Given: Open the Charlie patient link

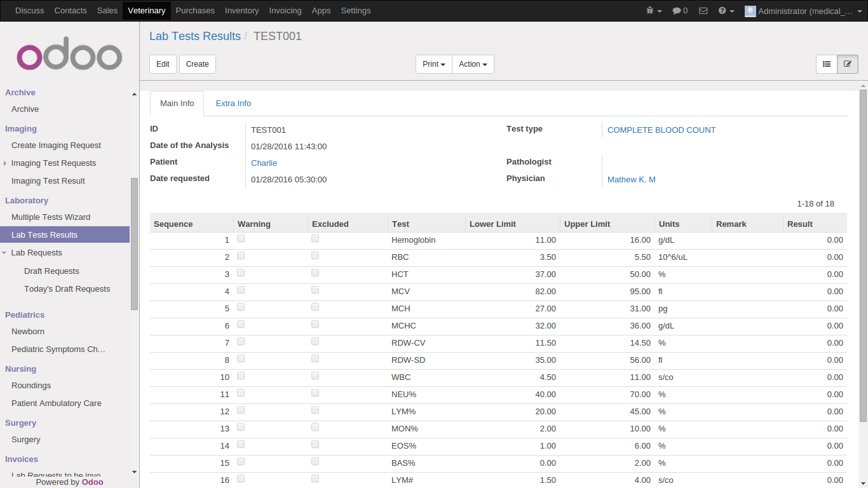Looking at the screenshot, I should pyautogui.click(x=264, y=163).
